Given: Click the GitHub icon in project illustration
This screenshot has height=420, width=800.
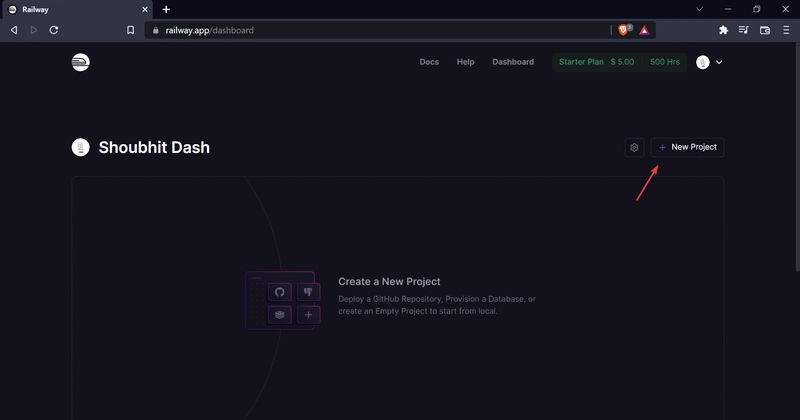Looking at the screenshot, I should tap(280, 292).
